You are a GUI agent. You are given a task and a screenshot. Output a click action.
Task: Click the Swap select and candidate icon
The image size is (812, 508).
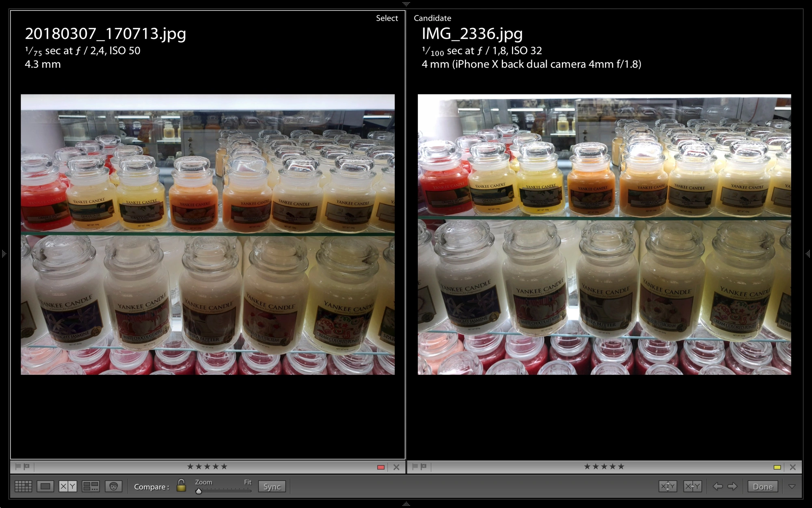point(668,486)
